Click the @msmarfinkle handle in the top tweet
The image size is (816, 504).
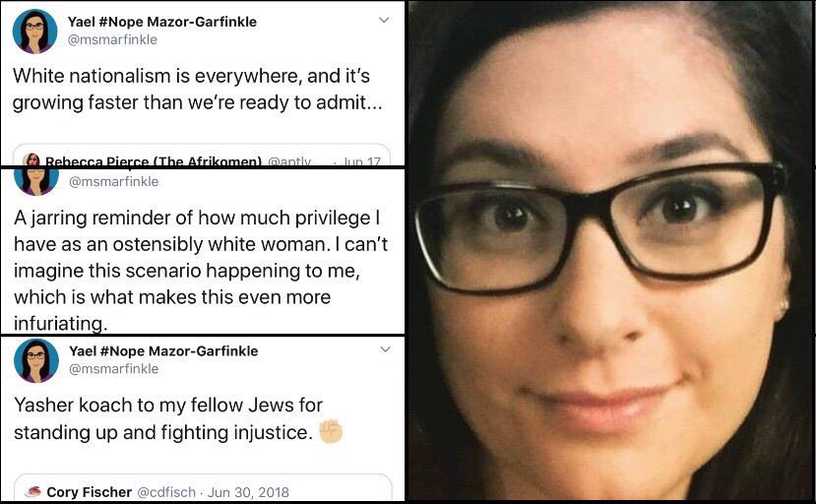112,39
